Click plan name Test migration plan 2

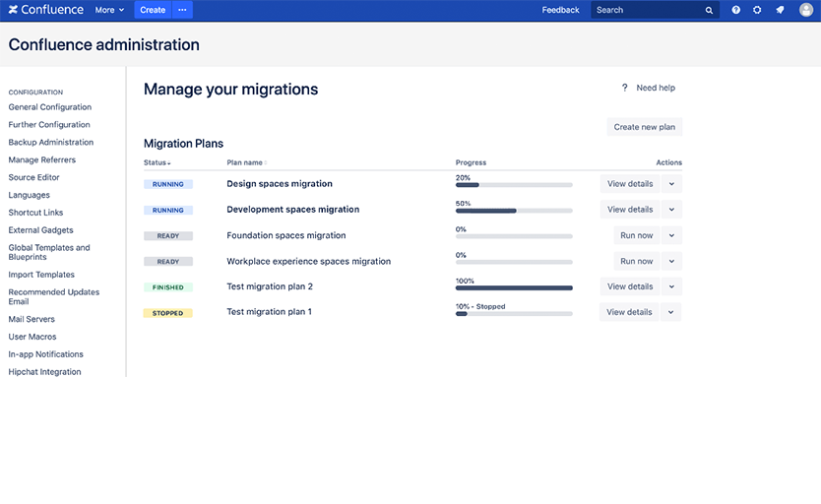pos(270,286)
